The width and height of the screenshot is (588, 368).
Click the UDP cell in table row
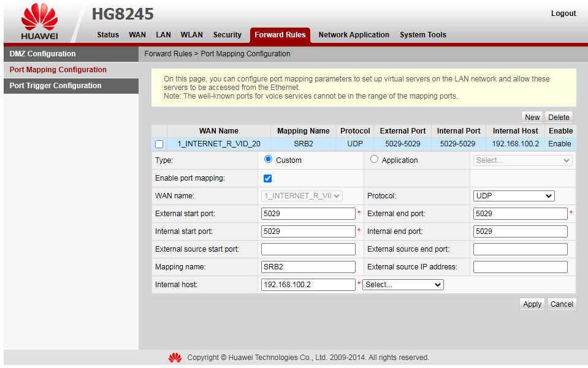coord(355,144)
